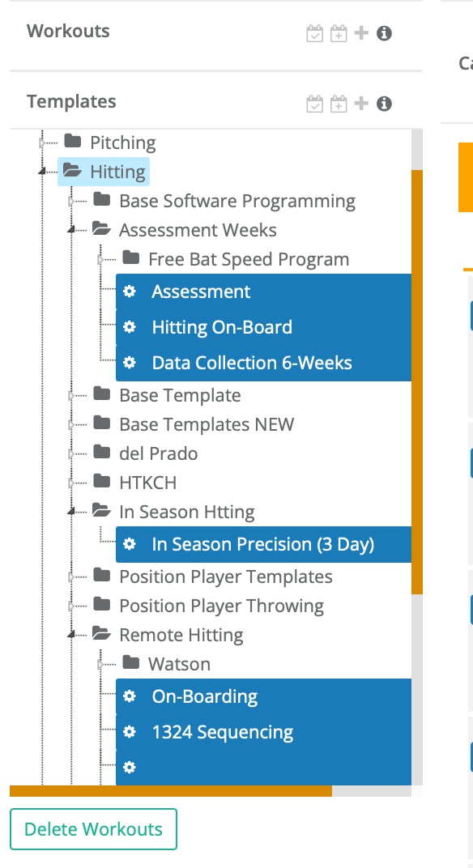Open the info icon beside Workouts
This screenshot has width=473, height=868.
pos(385,33)
